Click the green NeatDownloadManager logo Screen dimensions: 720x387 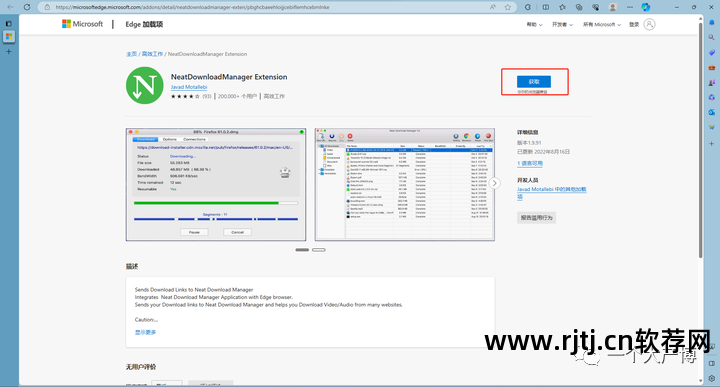pos(145,85)
